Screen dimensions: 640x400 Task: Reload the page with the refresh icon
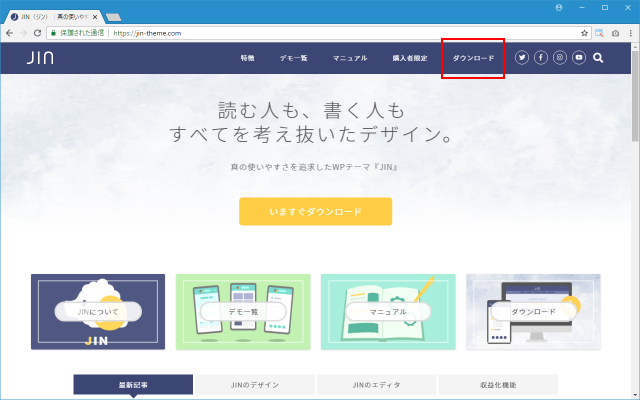point(38,33)
